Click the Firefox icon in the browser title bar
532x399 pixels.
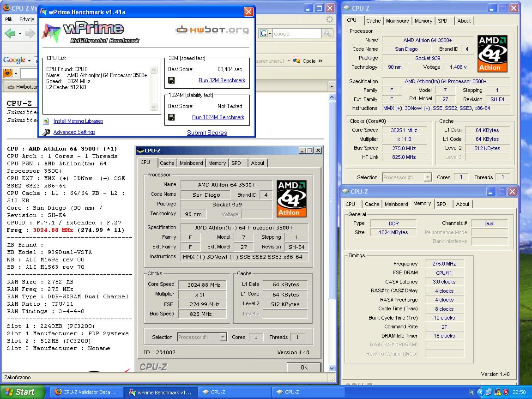click(x=6, y=8)
